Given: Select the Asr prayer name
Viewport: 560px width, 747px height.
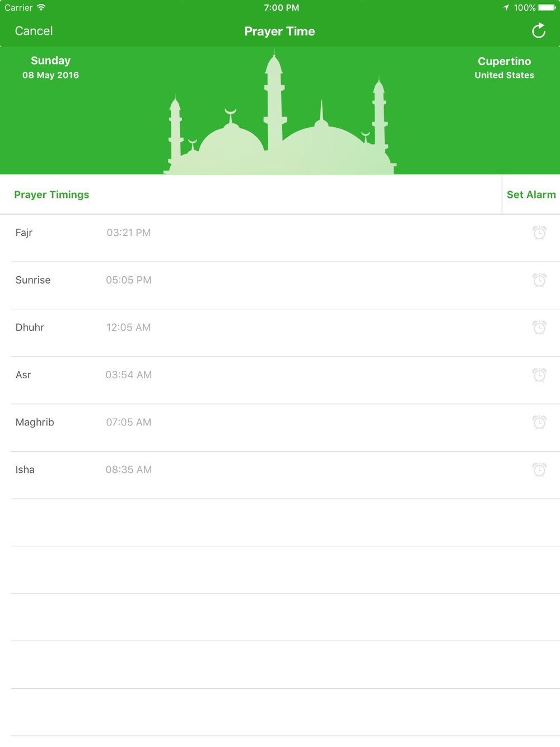Looking at the screenshot, I should pyautogui.click(x=23, y=374).
